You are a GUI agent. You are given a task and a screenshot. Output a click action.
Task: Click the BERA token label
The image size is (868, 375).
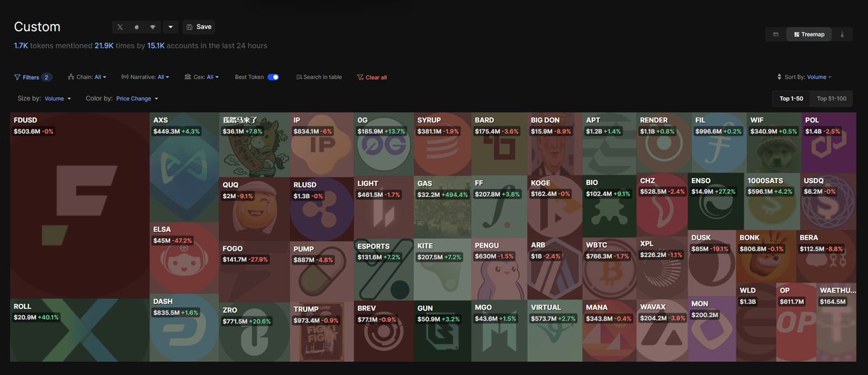click(809, 237)
